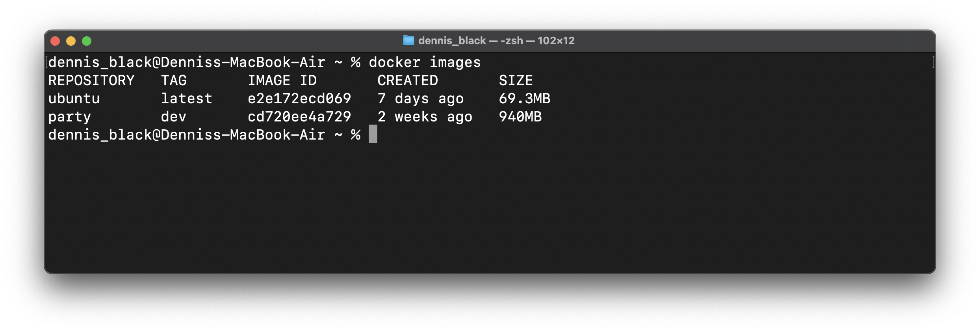Viewport: 980px width, 332px height.
Task: Click the IMAGE ID column header
Action: coord(282,80)
